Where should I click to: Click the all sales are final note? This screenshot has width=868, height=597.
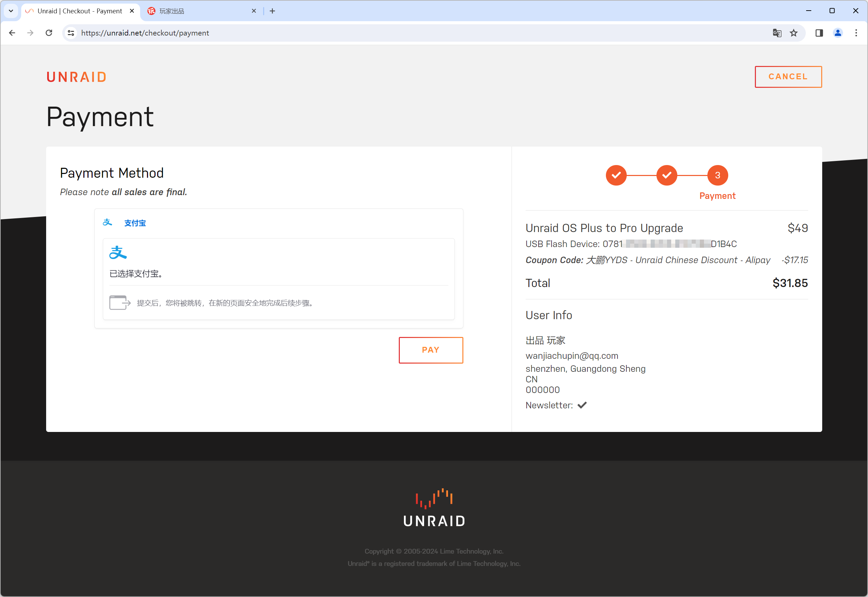123,192
